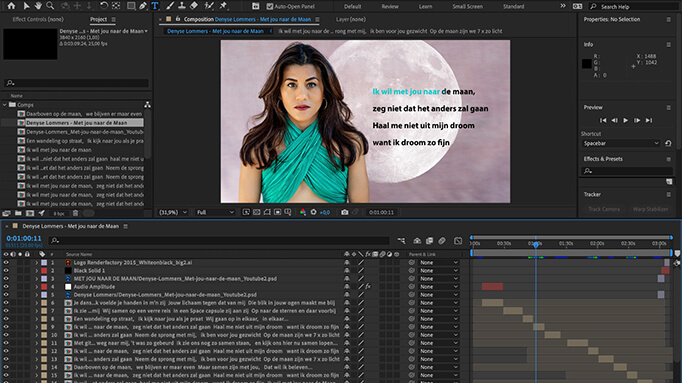Hide layer 1 Logo Renderfactory eye
This screenshot has height=383, width=682.
6,263
